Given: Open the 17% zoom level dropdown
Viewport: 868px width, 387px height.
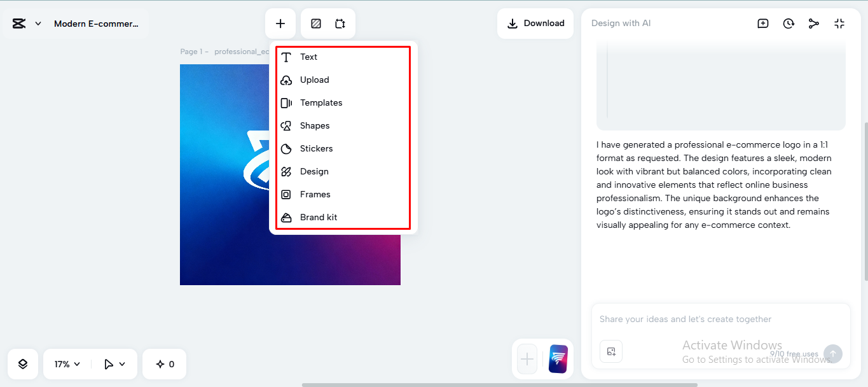Looking at the screenshot, I should pyautogui.click(x=66, y=363).
